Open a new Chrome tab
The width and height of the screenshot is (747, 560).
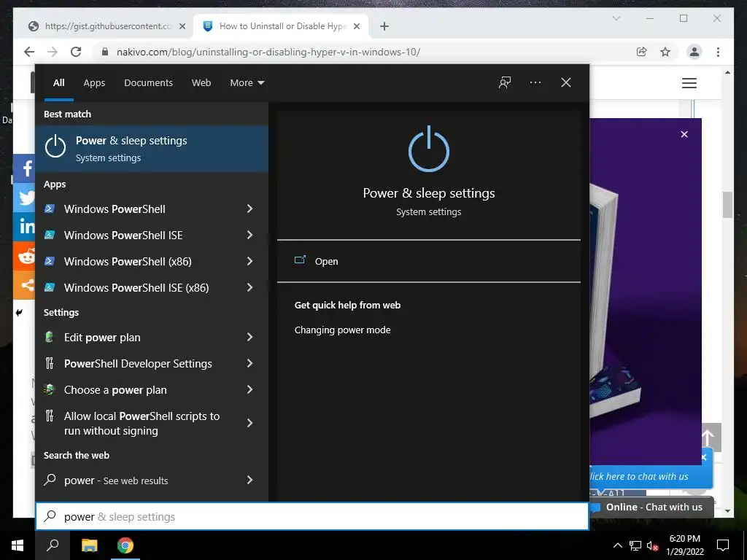[384, 26]
